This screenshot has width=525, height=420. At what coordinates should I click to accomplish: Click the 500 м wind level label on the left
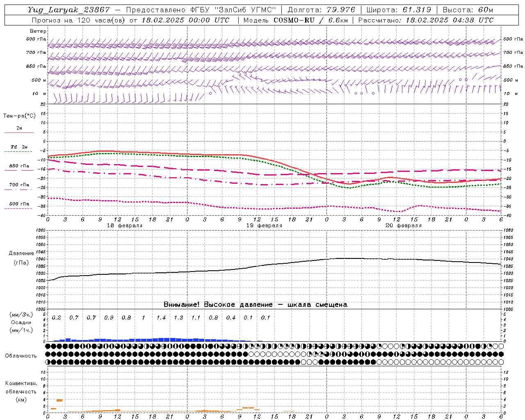(39, 80)
